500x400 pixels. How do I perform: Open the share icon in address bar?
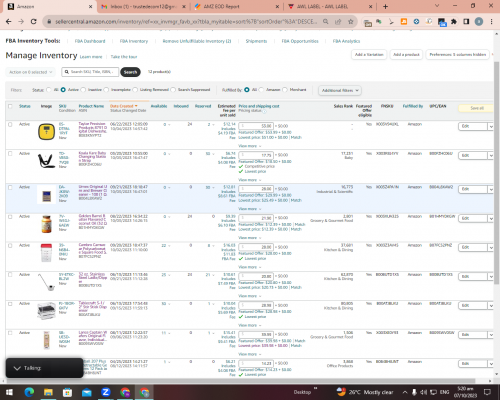click(x=338, y=22)
